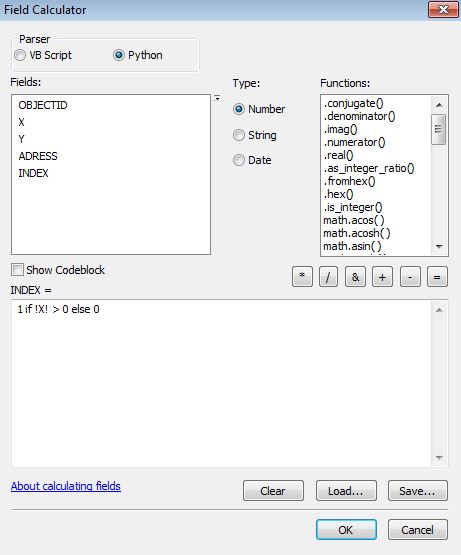The width and height of the screenshot is (461, 555).
Task: Open the Fields list sort dropdown arrow
Action: [217, 98]
